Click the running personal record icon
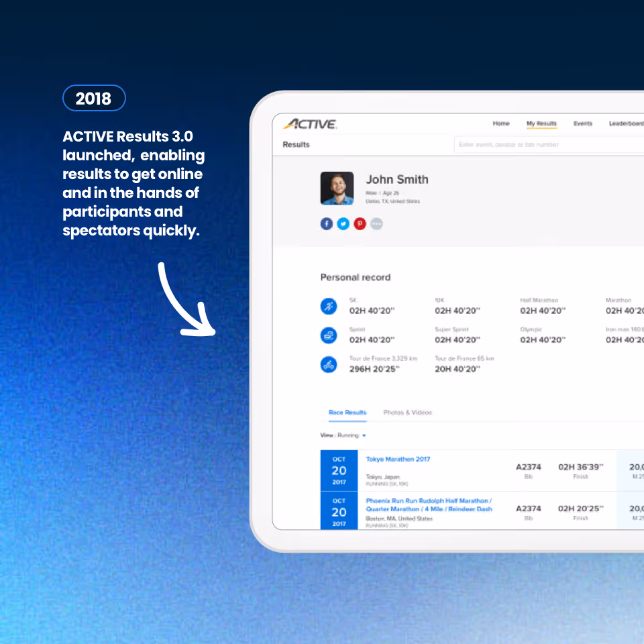The width and height of the screenshot is (644, 644). (x=329, y=307)
